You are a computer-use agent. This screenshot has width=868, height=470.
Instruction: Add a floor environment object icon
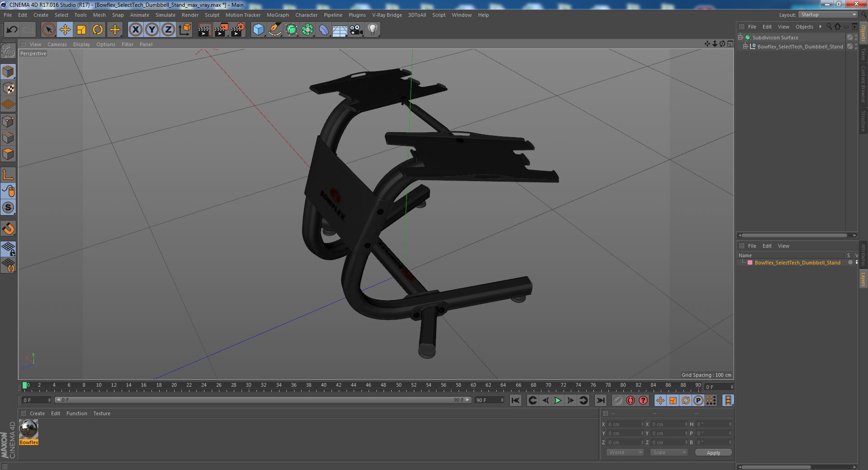340,30
